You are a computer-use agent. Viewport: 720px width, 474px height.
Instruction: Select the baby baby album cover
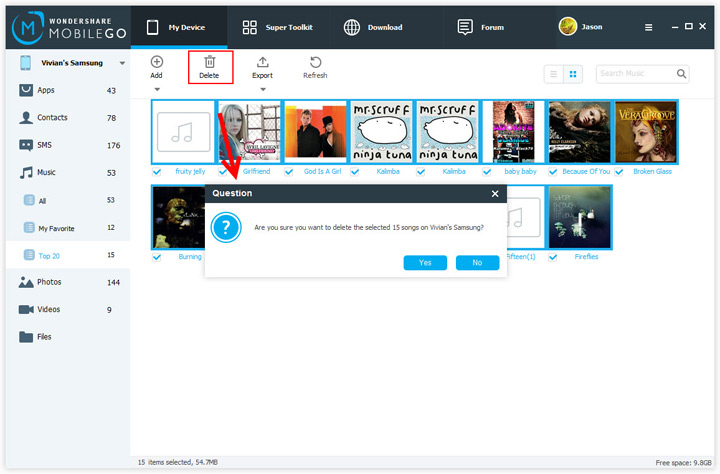(514, 132)
